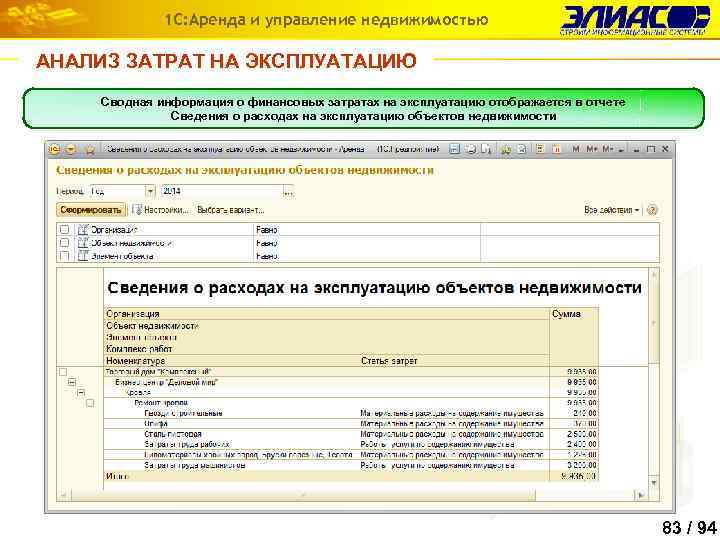
Task: Open help with the question mark icon
Action: [652, 210]
